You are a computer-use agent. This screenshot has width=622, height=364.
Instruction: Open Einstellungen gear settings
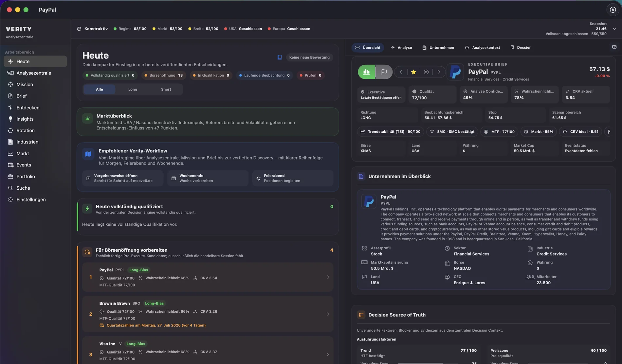click(35, 199)
